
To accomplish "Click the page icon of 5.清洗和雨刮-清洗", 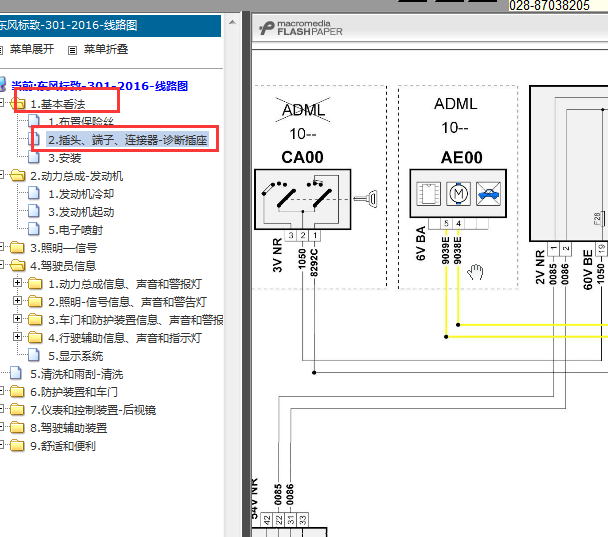I will coord(16,373).
